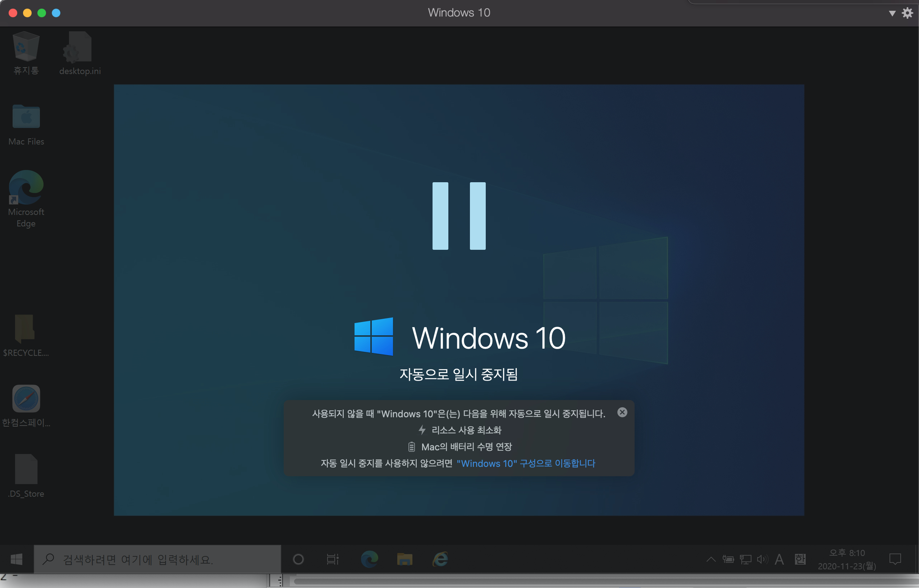Open Task View on the taskbar
Screen dimensions: 919x588
[332, 559]
